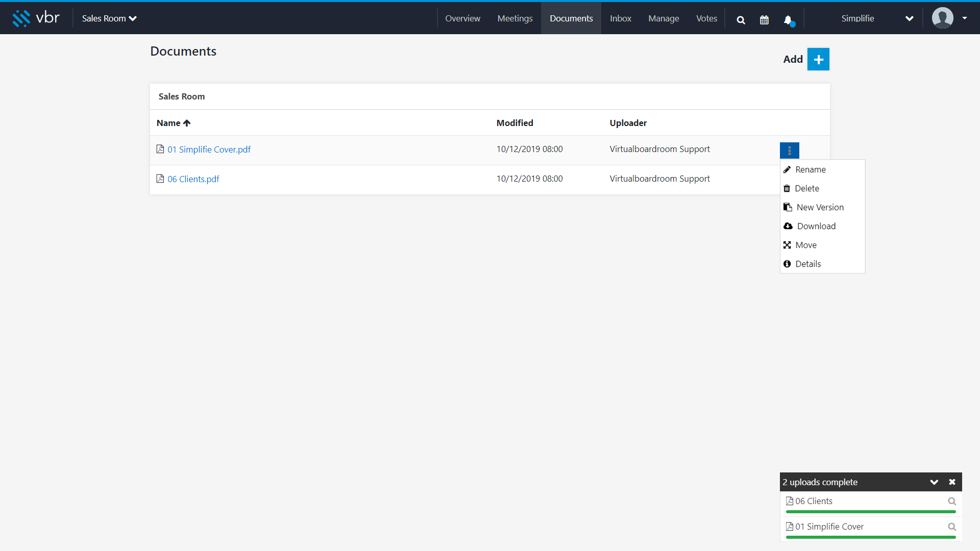Click Modified date of 01 Simplifie Cover

click(x=529, y=149)
